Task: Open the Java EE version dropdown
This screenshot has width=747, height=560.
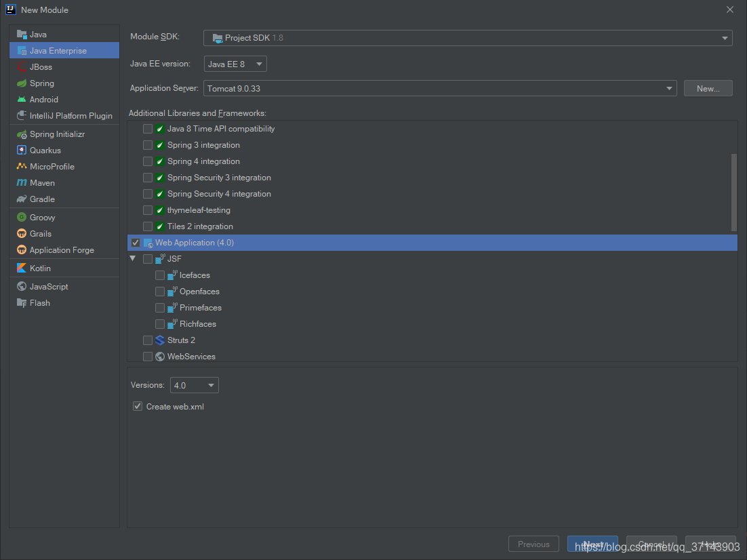Action: [235, 64]
